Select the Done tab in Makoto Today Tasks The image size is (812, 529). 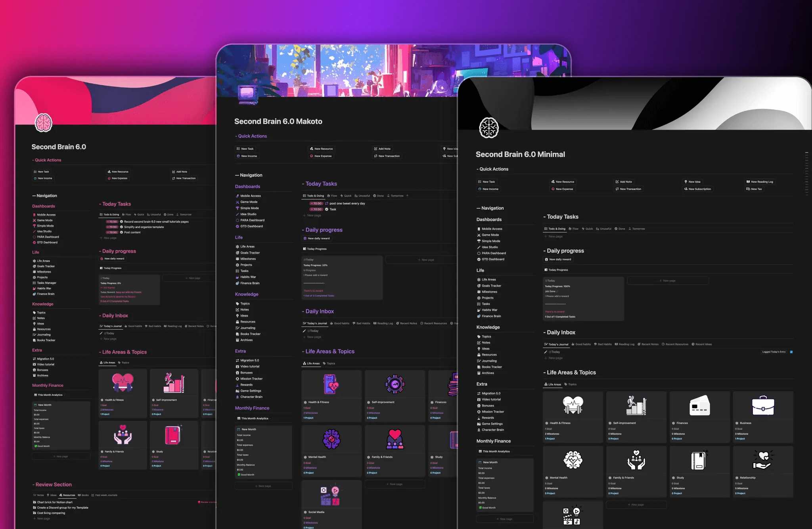point(378,196)
